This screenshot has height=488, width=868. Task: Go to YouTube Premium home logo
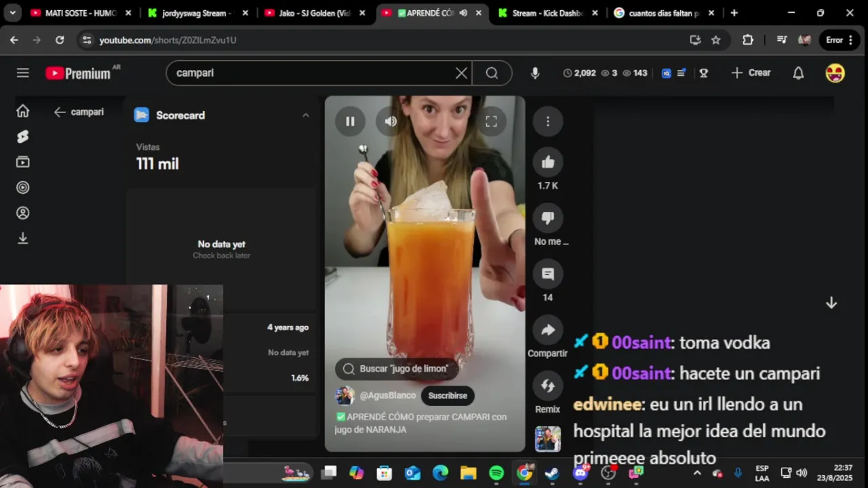78,73
